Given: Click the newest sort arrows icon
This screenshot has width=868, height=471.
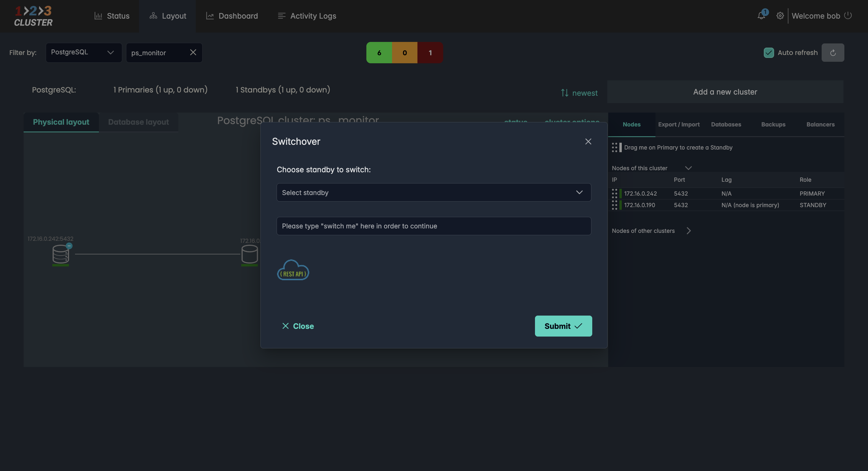Looking at the screenshot, I should [x=564, y=93].
